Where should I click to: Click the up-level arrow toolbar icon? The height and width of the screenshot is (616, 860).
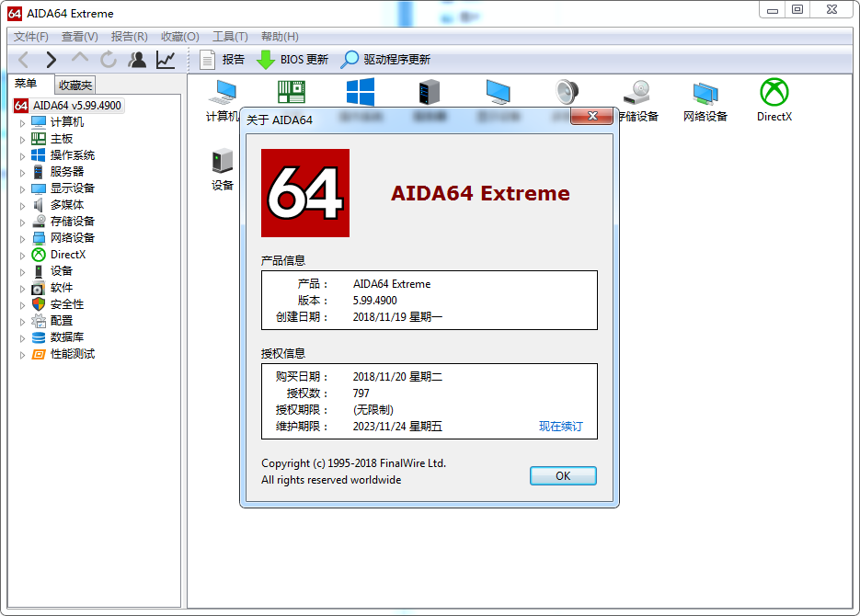click(x=80, y=58)
